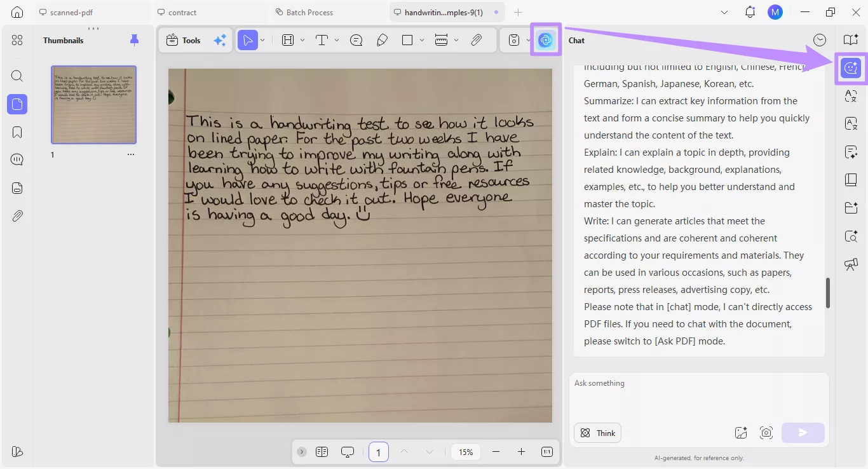Add a new tab with plus button
This screenshot has height=469, width=868.
tap(518, 12)
